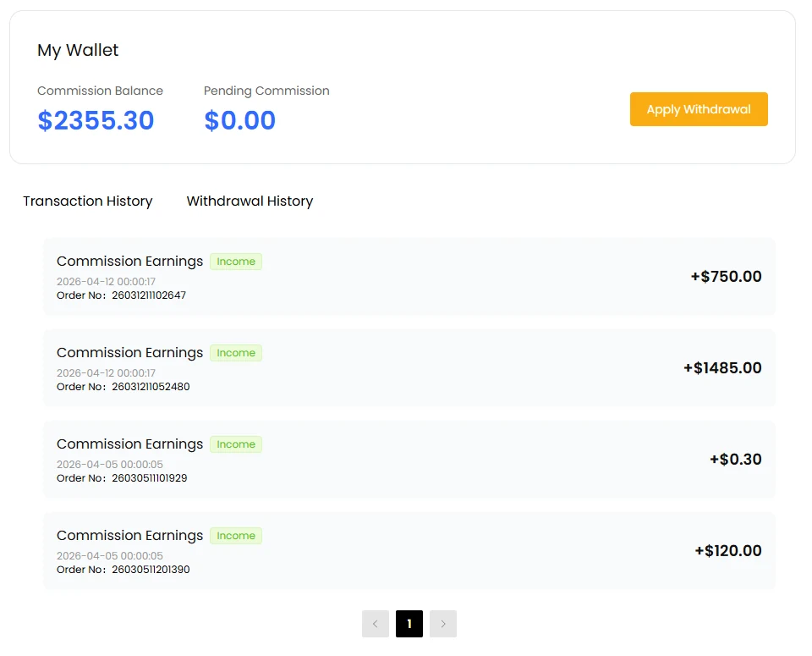Click the Income tag on the +$120.00 row
Viewport: 812px width, 656px height.
[236, 536]
